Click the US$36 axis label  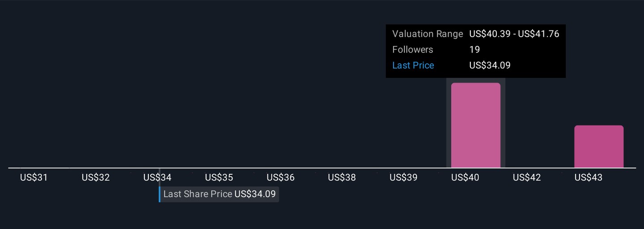(281, 177)
